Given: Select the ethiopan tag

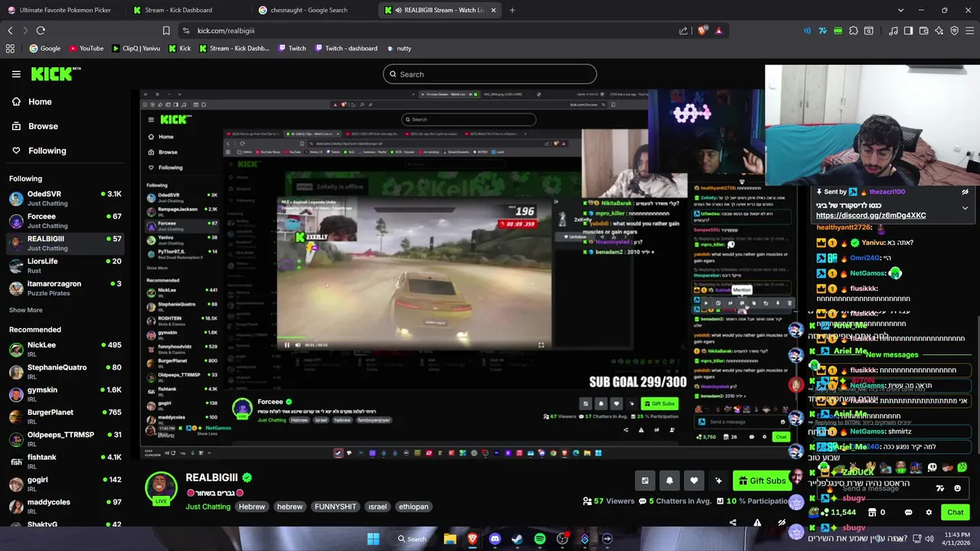Looking at the screenshot, I should click(413, 507).
